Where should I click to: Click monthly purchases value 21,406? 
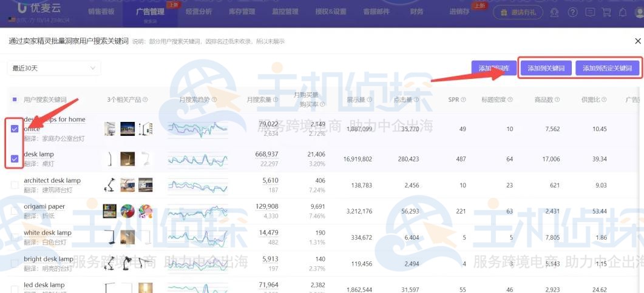[x=316, y=154]
